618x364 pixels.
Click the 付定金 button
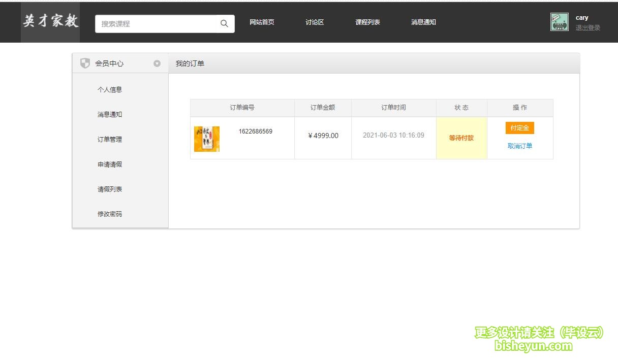click(520, 128)
